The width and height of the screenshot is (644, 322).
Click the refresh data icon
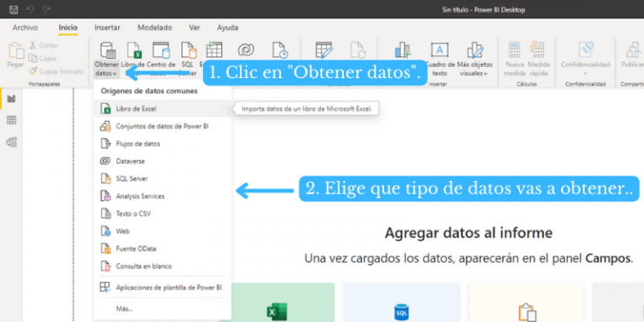coord(358,50)
